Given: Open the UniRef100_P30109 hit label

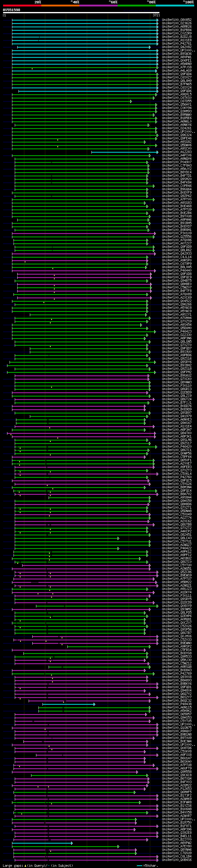Looking at the screenshot, I should (176, 233).
